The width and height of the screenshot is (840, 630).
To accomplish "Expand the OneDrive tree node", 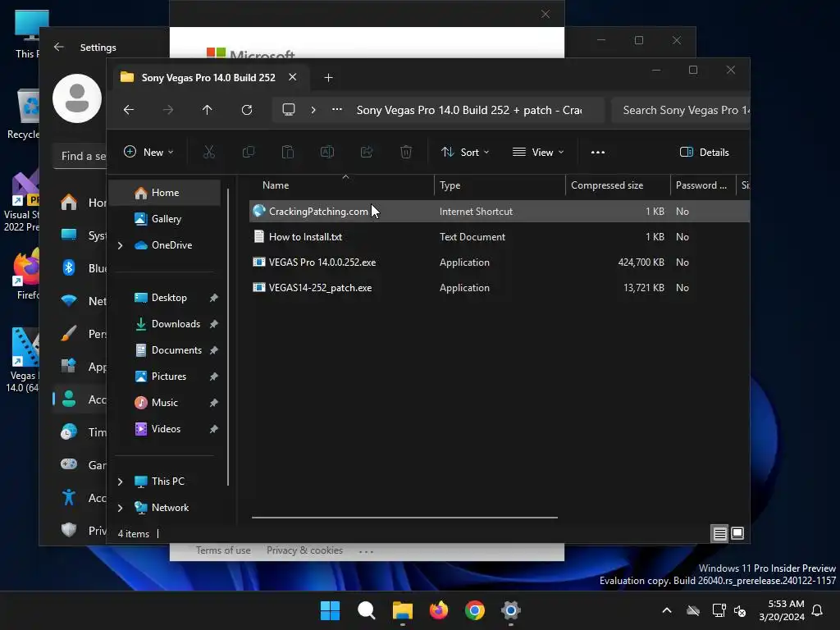I will pyautogui.click(x=120, y=245).
